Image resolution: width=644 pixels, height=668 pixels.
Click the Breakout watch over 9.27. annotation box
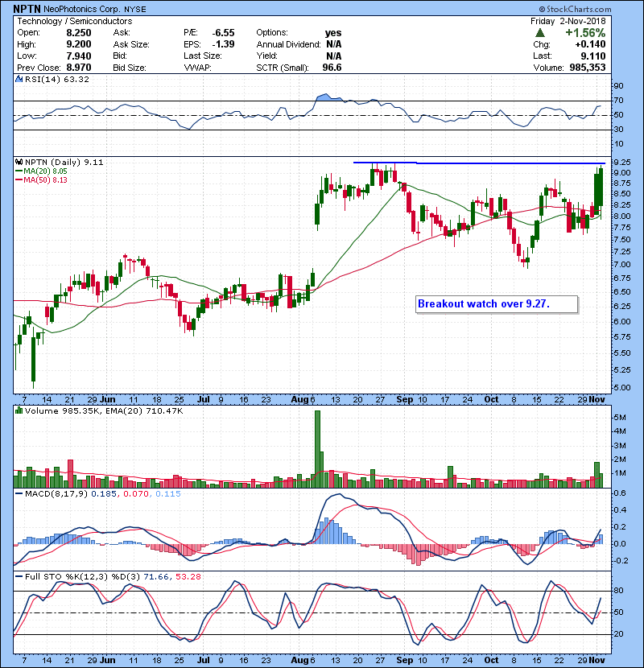pyautogui.click(x=497, y=304)
